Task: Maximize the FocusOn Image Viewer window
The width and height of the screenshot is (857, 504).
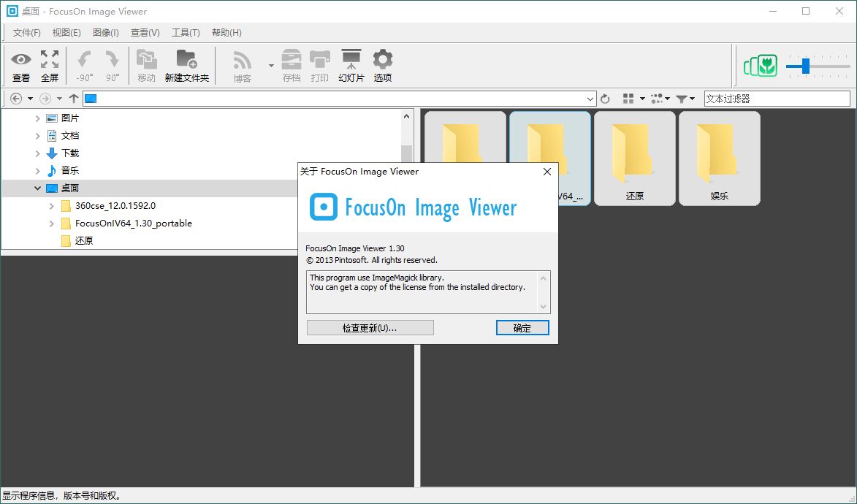Action: (806, 11)
